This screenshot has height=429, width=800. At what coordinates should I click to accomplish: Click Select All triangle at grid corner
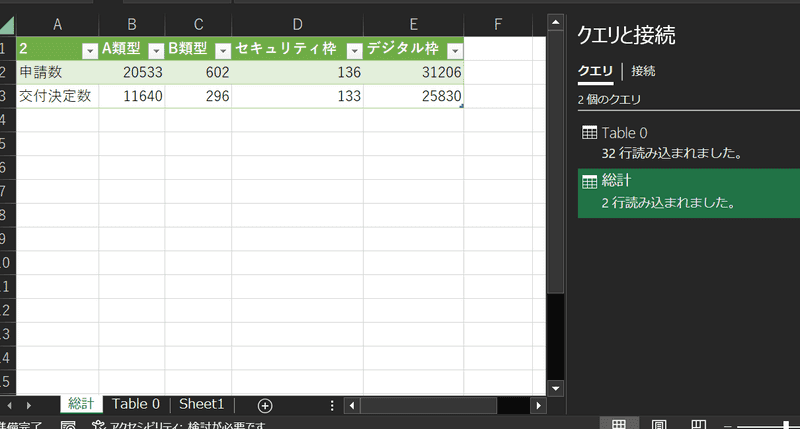8,24
